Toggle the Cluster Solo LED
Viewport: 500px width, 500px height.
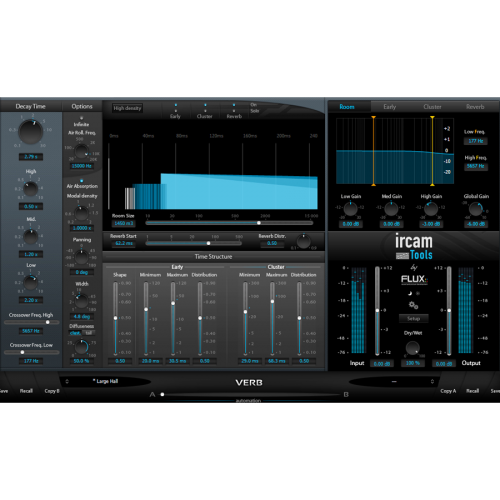point(205,111)
